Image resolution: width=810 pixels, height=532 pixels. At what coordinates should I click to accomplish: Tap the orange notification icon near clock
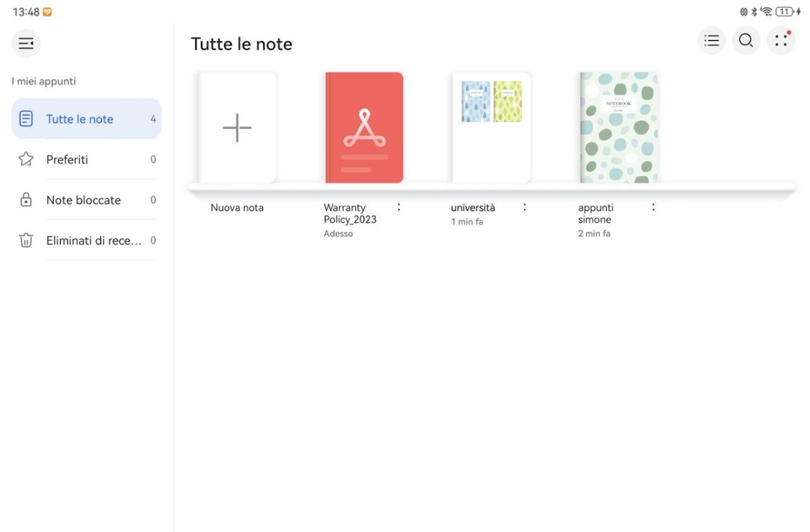pos(47,11)
